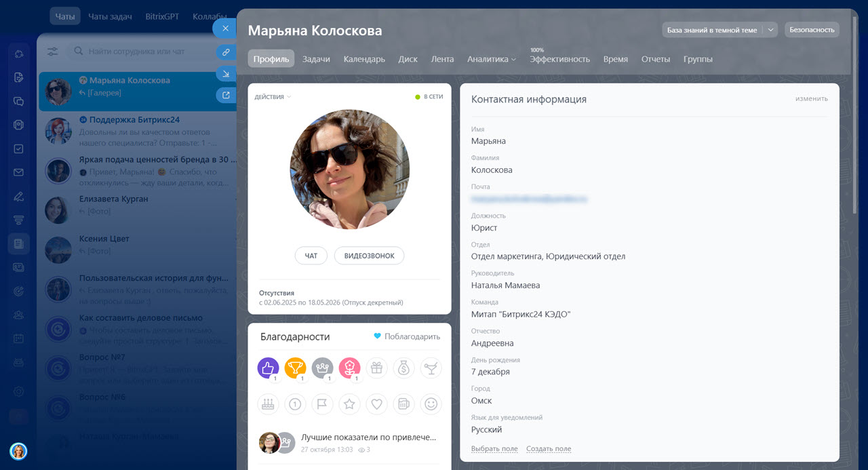Copy profile link with chain icon
The height and width of the screenshot is (470, 868).
pos(225,52)
